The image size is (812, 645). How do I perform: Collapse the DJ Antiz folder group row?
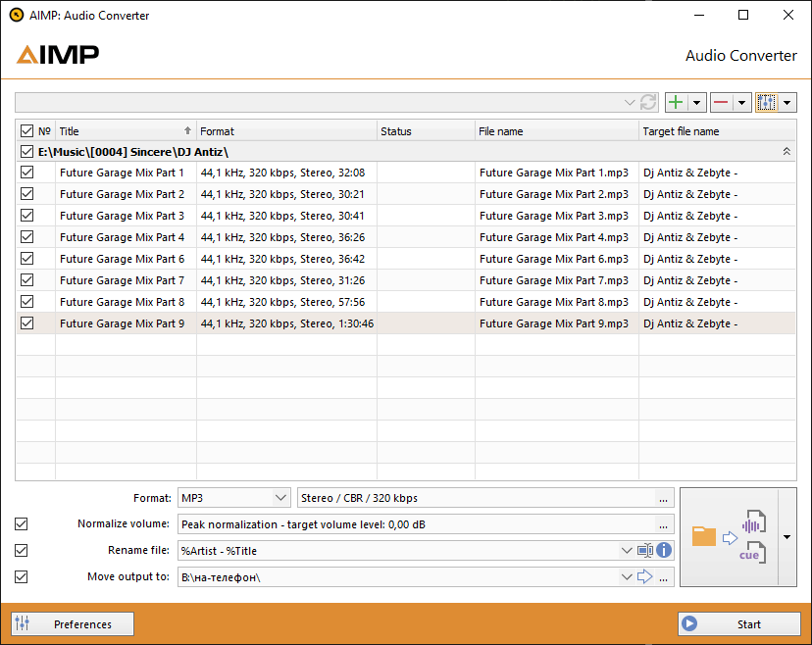click(787, 151)
